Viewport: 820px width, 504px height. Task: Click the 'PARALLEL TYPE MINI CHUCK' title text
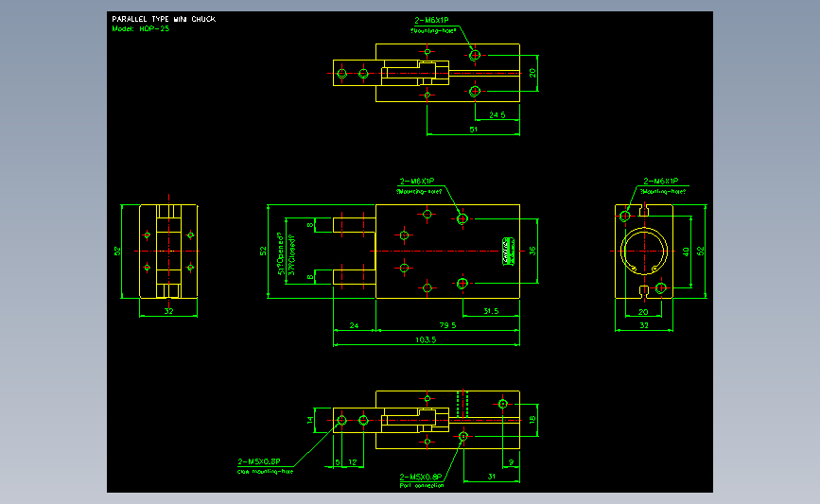(x=164, y=19)
